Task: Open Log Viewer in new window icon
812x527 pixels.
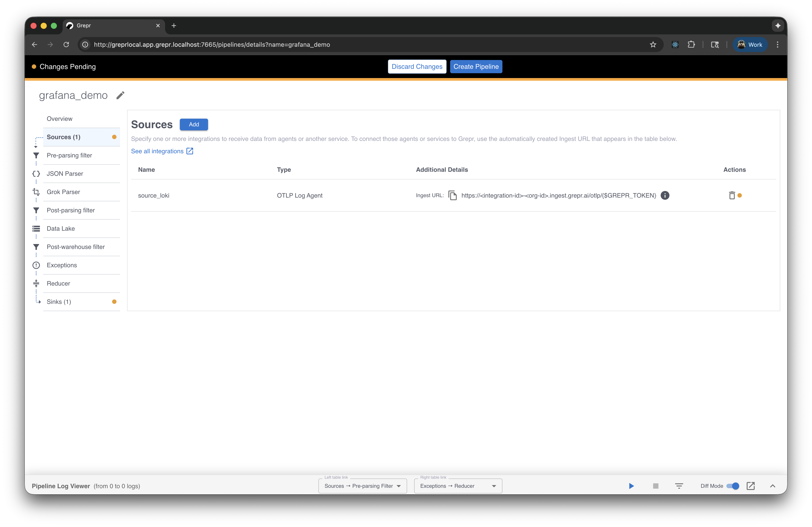Action: (x=750, y=486)
